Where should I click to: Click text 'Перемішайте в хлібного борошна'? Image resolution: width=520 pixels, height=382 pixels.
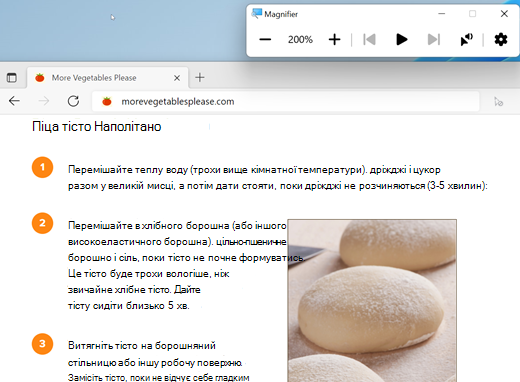[149, 226]
